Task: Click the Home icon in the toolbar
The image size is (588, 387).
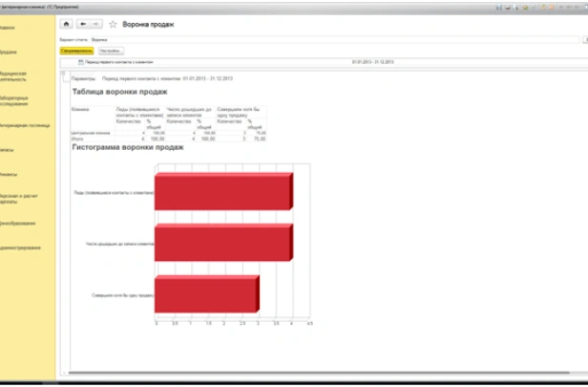Action: pos(66,23)
